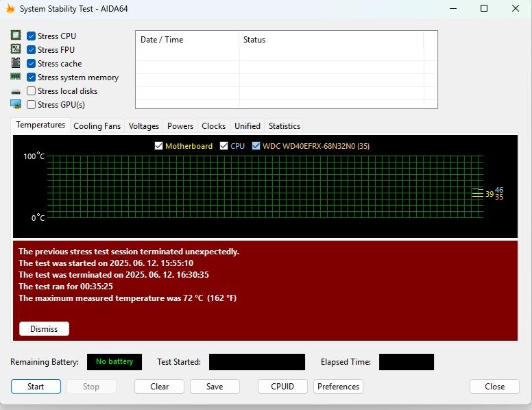
Task: Enable the Stress local disks checkbox
Action: pos(32,91)
